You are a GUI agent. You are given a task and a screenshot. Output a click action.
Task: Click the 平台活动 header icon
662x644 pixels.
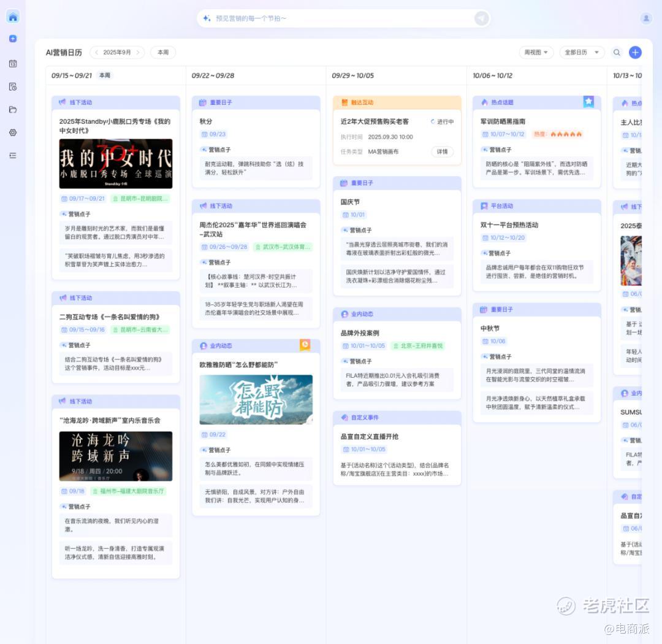pyautogui.click(x=484, y=206)
